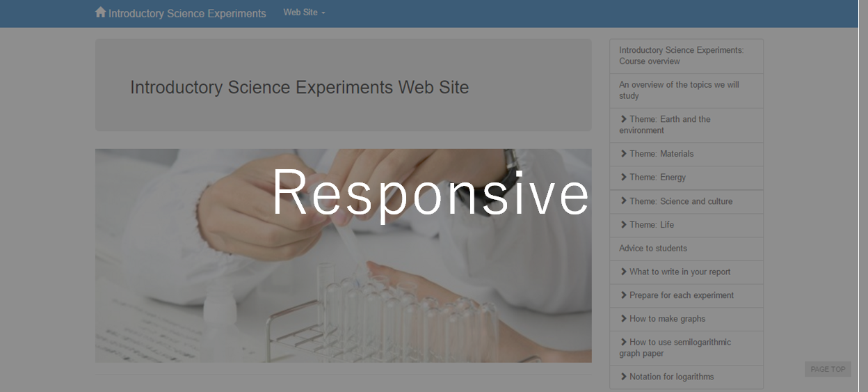Image resolution: width=868 pixels, height=392 pixels.
Task: Open Introductory Science Experiments: Course overview link
Action: click(x=686, y=56)
